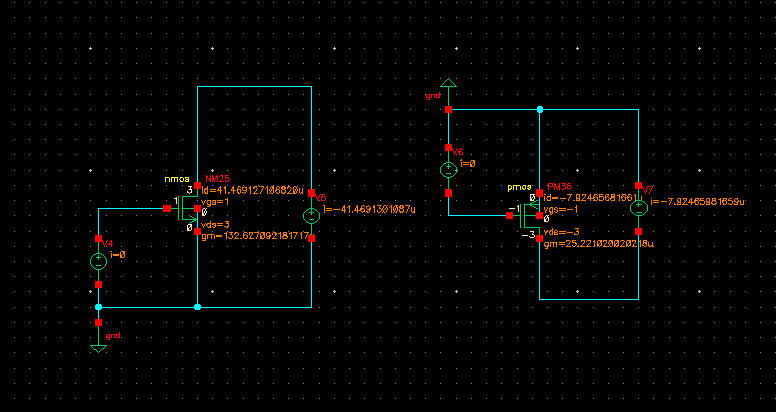Click the PM36 instance name label
Viewport: 776px width, 412px height.
(x=559, y=187)
